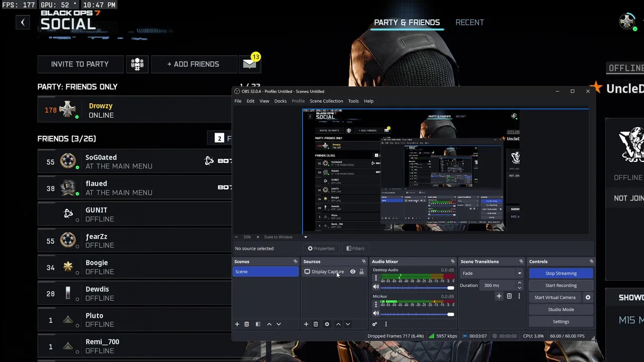Viewport: 644px width, 362px height.
Task: Open source Filters button
Action: [355, 248]
